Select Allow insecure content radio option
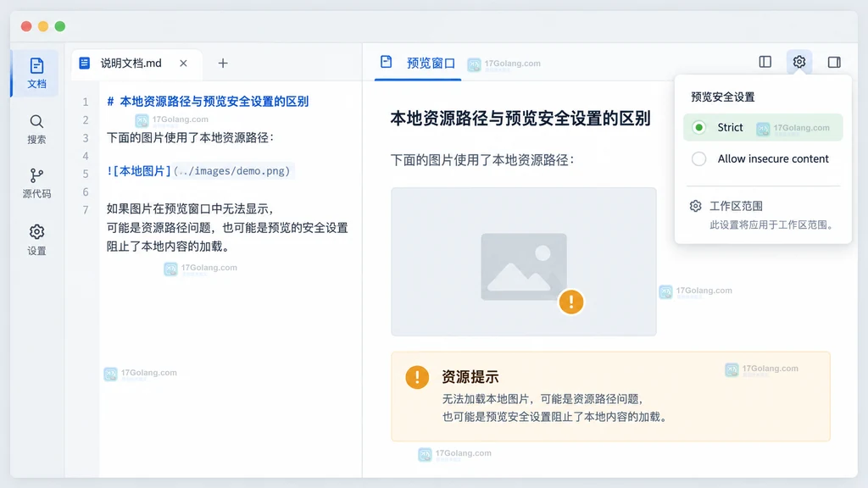This screenshot has width=868, height=488. coord(698,158)
